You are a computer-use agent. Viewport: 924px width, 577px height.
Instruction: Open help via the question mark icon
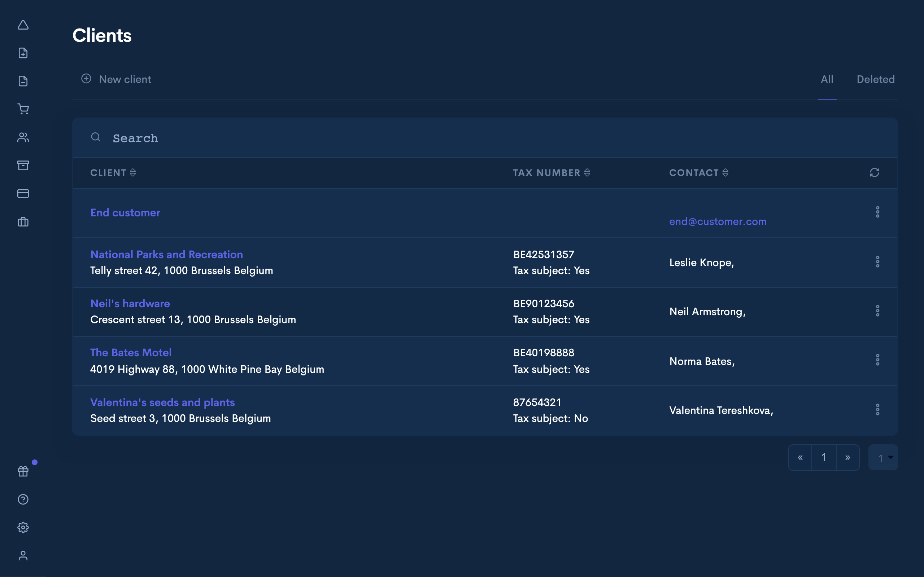[23, 499]
